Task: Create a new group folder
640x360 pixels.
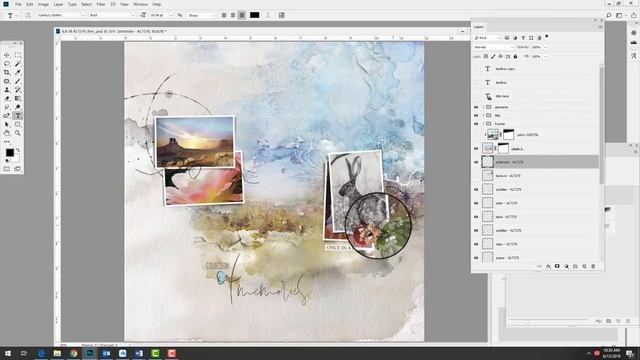Action: pyautogui.click(x=575, y=266)
